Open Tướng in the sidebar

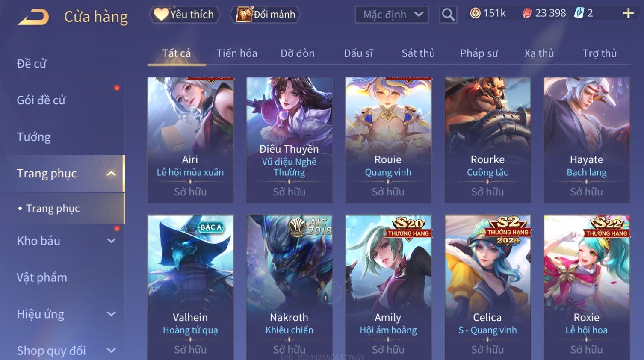point(34,137)
